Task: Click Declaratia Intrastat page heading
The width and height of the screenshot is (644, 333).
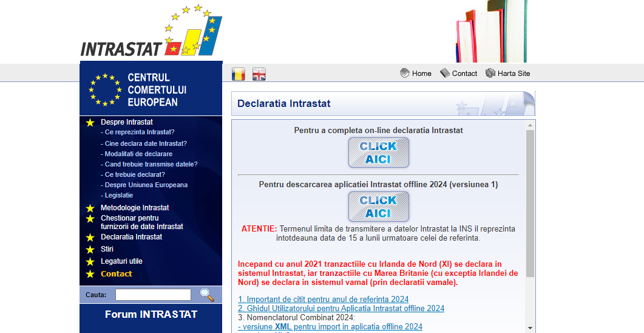Action: (x=284, y=103)
